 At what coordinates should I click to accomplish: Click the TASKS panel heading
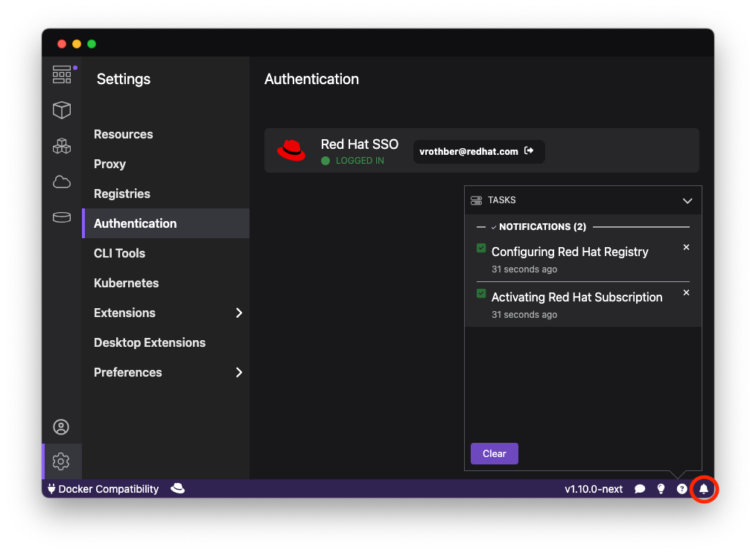(x=502, y=200)
